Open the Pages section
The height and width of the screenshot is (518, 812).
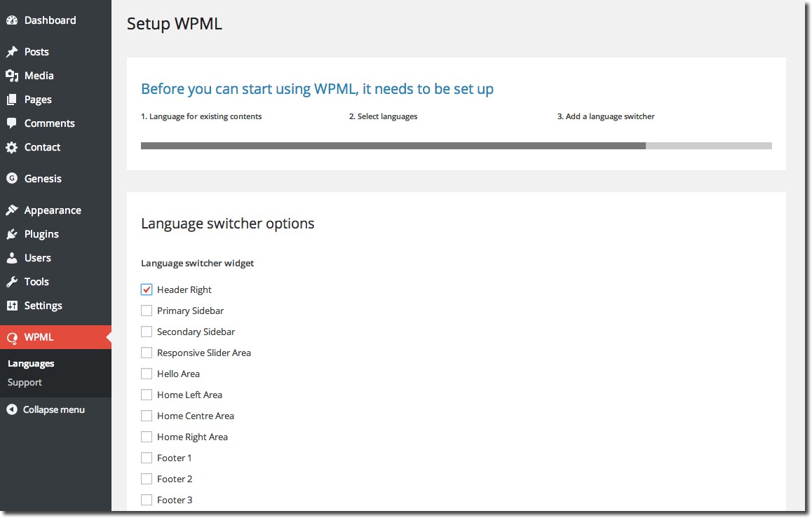click(x=38, y=99)
